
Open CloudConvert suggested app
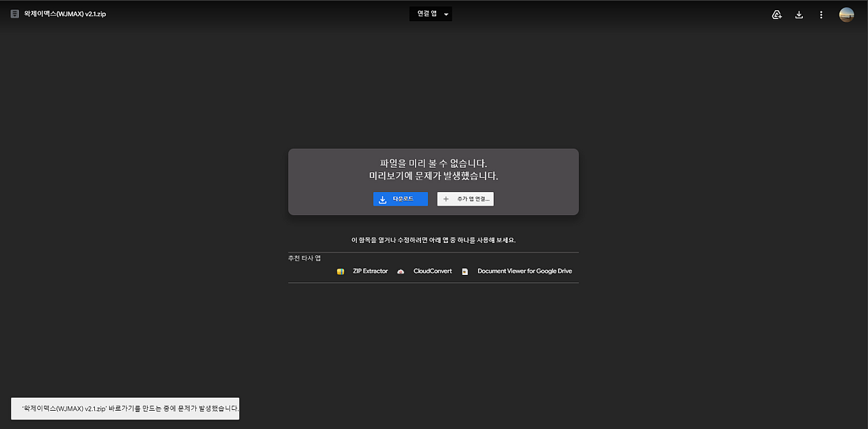click(x=433, y=271)
